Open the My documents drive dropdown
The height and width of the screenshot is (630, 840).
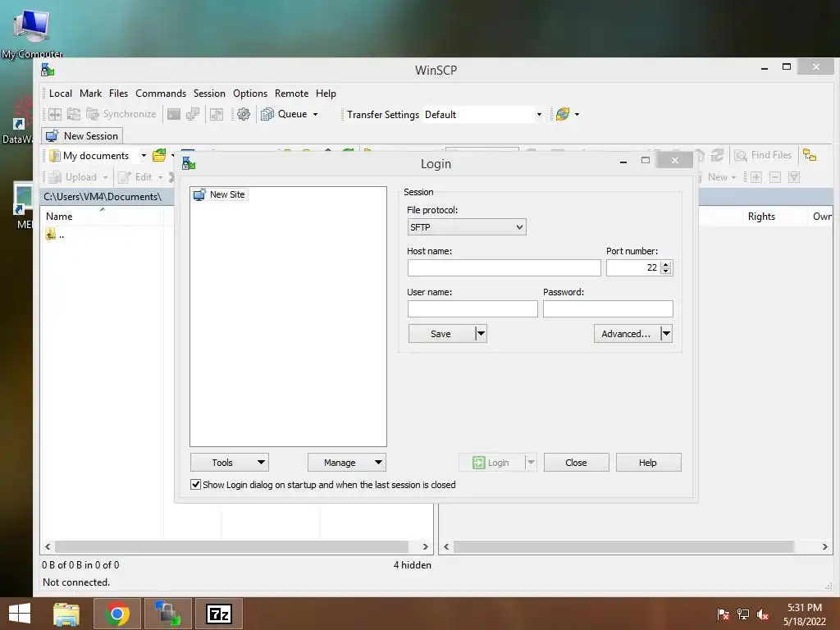[144, 155]
